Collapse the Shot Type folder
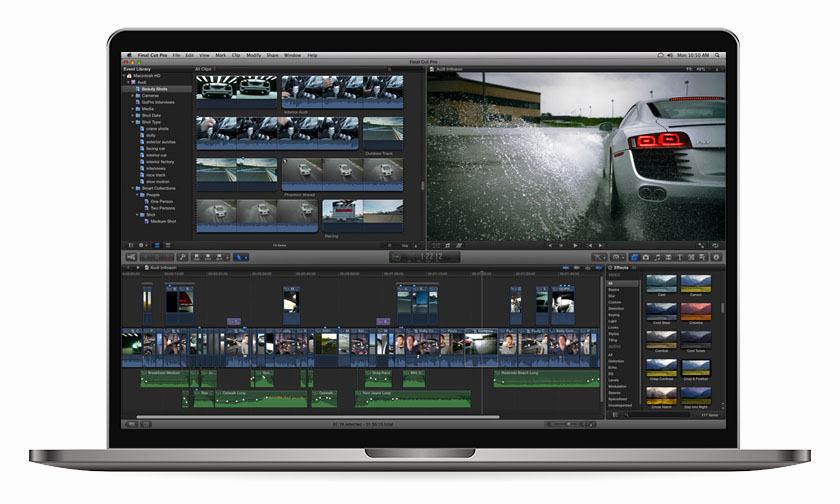840x504 pixels. click(x=133, y=122)
